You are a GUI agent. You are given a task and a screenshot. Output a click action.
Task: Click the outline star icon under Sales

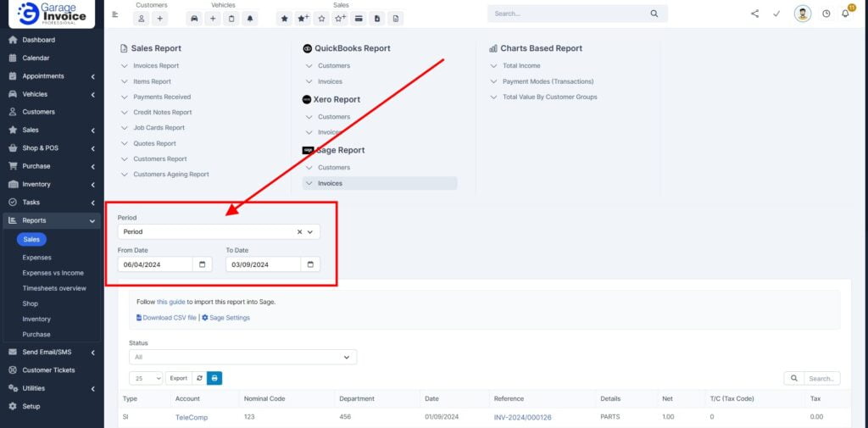321,19
